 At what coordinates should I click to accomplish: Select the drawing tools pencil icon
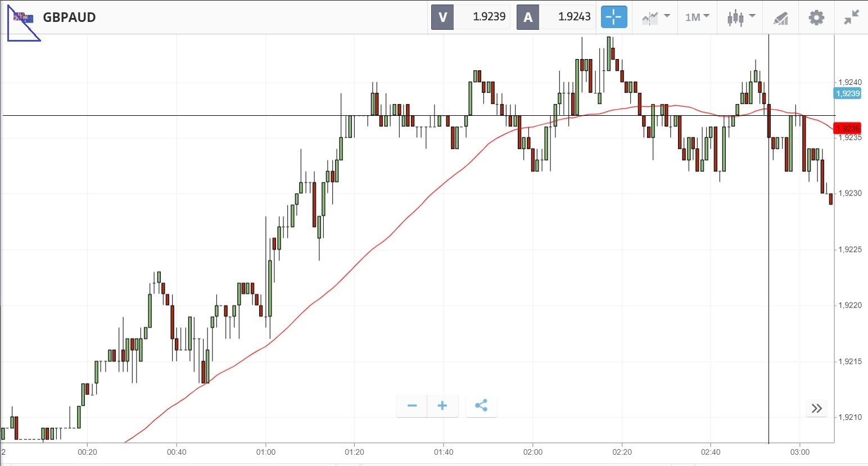[780, 19]
